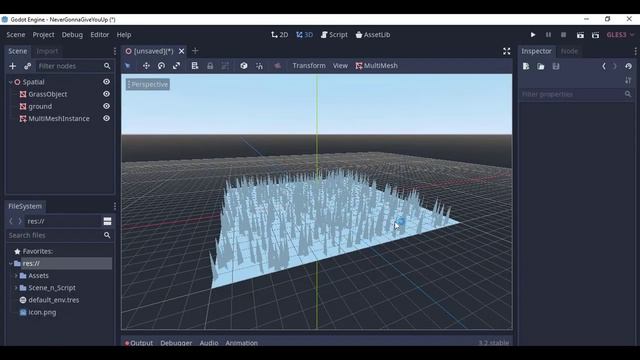
Task: Click search icon in Search files
Action: click(107, 235)
